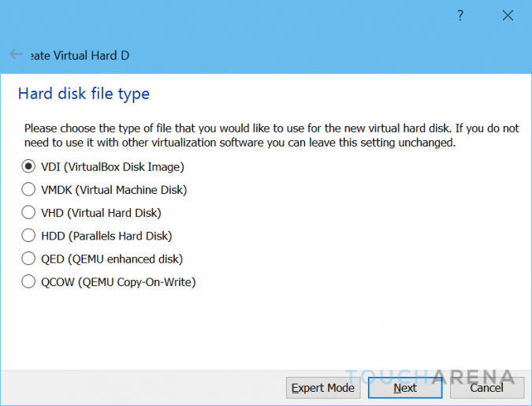The image size is (532, 406).
Task: Select QCOW (QEMU Copy-On-Write) option
Action: click(x=109, y=282)
